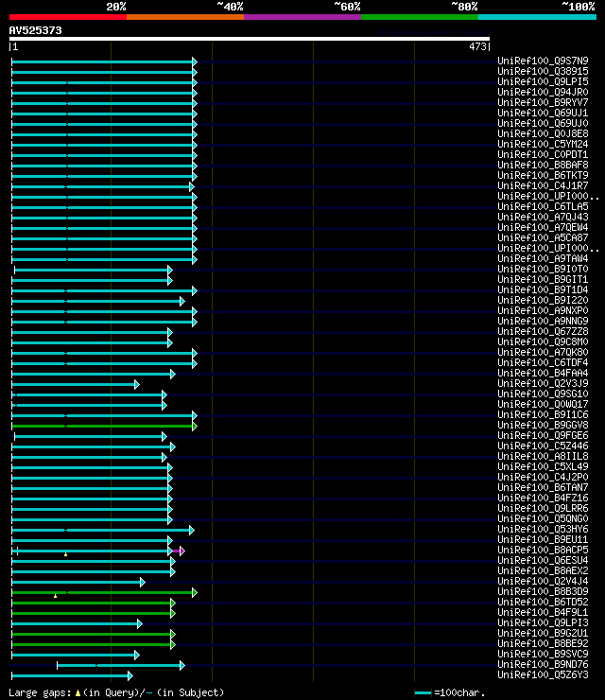Click the UniRef100_Q69UJ1 hit name
605x700 pixels.
[543, 113]
